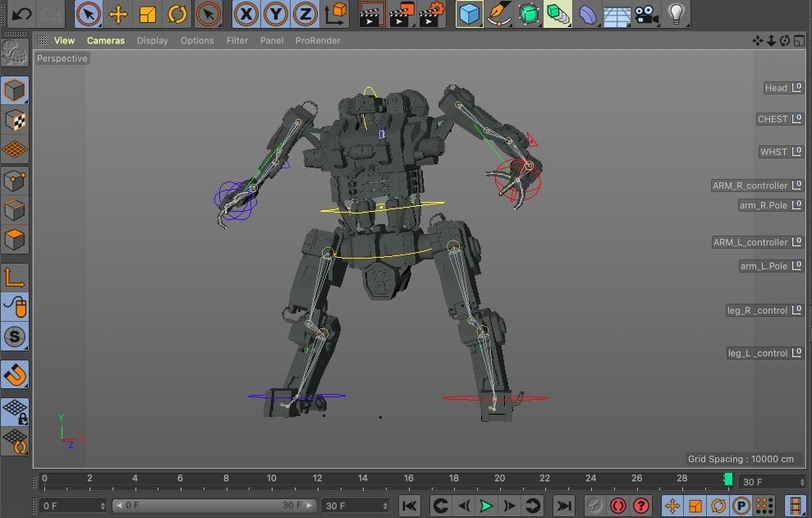Open the Subdivision Surface generators dropdown
Viewport: 812px width, 518px height.
[x=528, y=14]
